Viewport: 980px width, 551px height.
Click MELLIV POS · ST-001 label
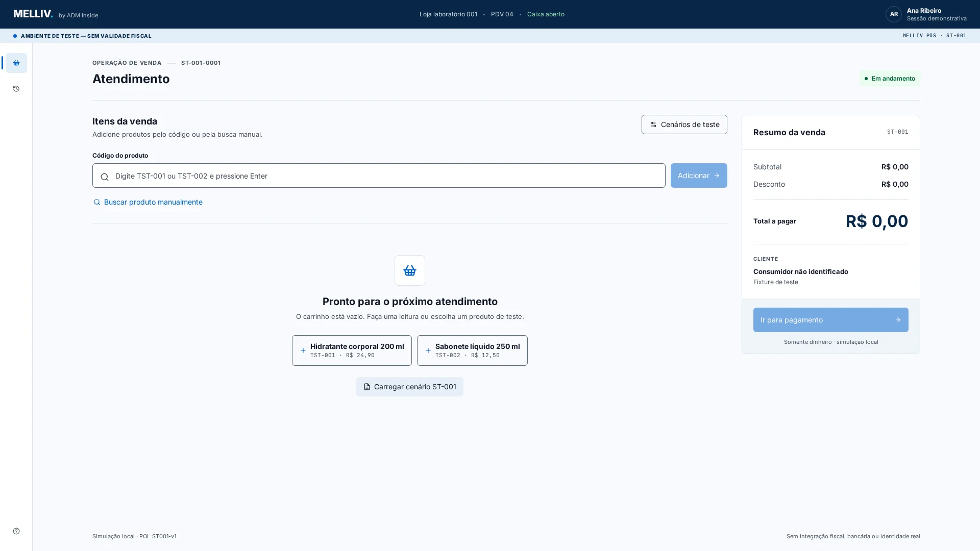(x=935, y=36)
